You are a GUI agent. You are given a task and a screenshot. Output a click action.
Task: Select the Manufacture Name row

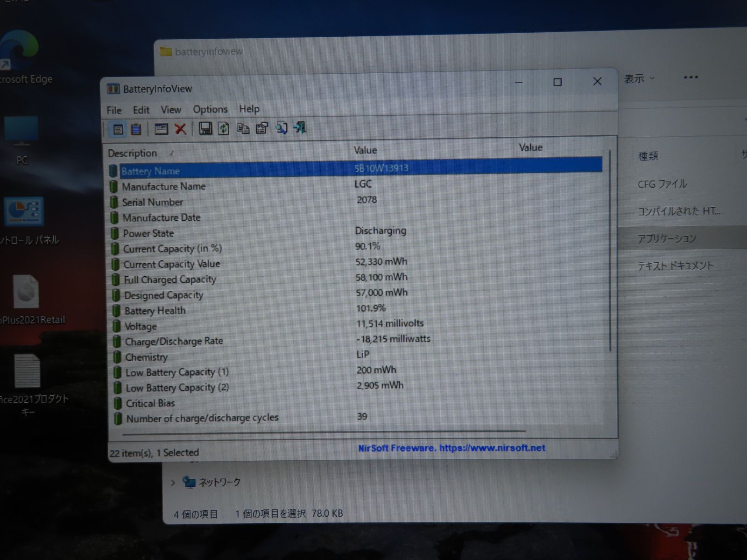coord(356,185)
